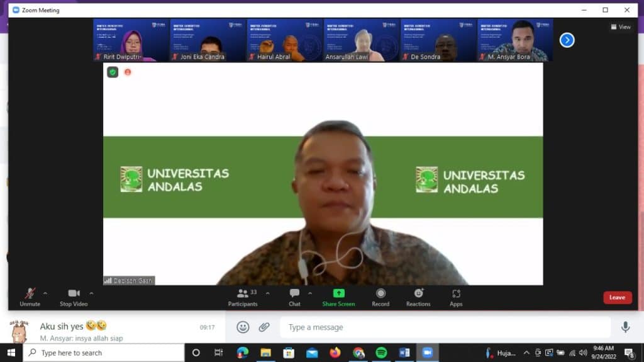This screenshot has width=644, height=362.
Task: Select M. Ansyar Bora video thumbnail
Action: pyautogui.click(x=515, y=40)
